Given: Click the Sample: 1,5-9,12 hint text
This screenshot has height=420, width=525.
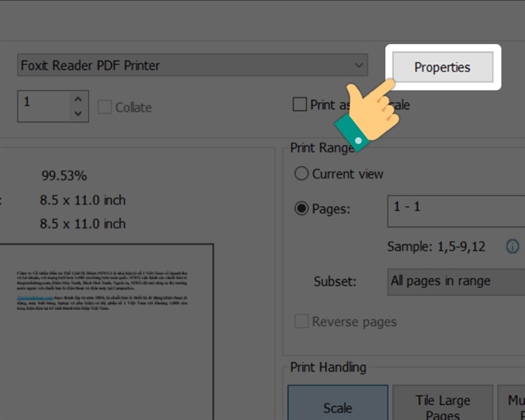Looking at the screenshot, I should click(x=438, y=247).
